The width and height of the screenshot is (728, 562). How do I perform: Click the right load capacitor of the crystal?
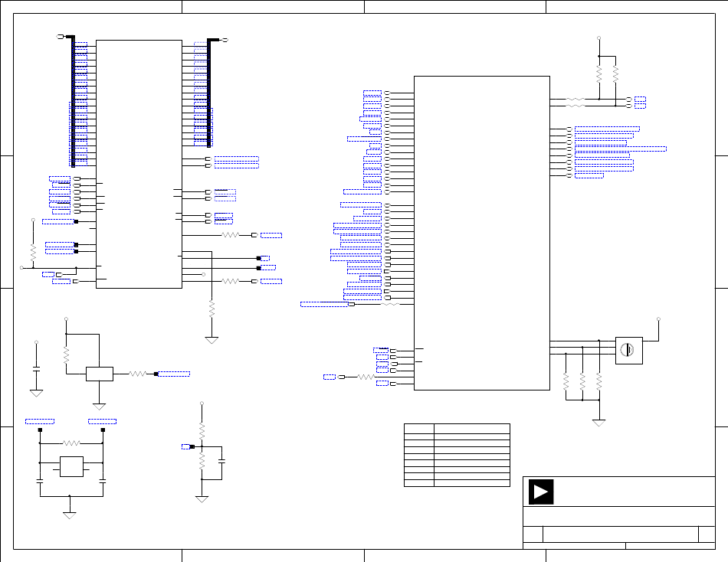(x=103, y=482)
